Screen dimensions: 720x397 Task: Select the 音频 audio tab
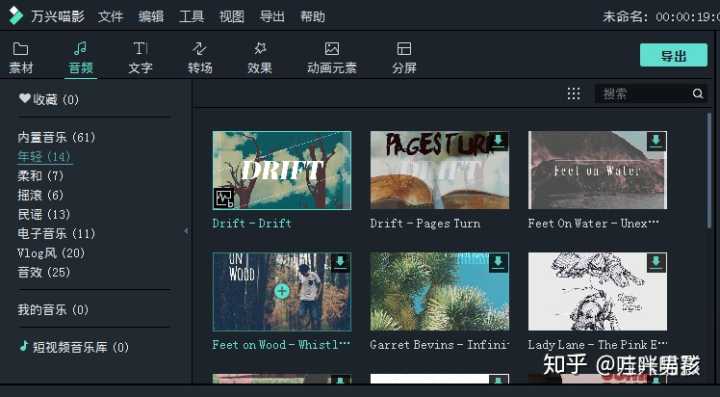(81, 58)
